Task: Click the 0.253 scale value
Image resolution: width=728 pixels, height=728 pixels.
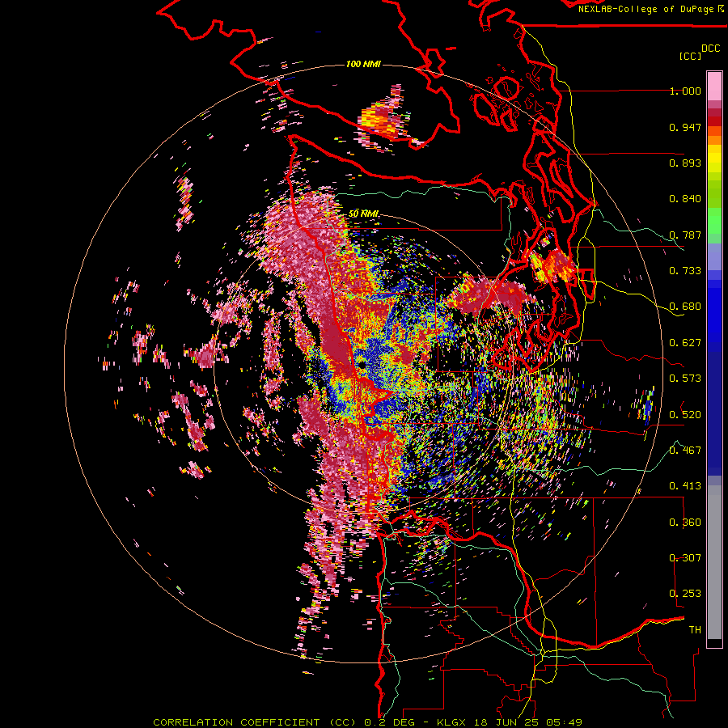Action: point(685,594)
